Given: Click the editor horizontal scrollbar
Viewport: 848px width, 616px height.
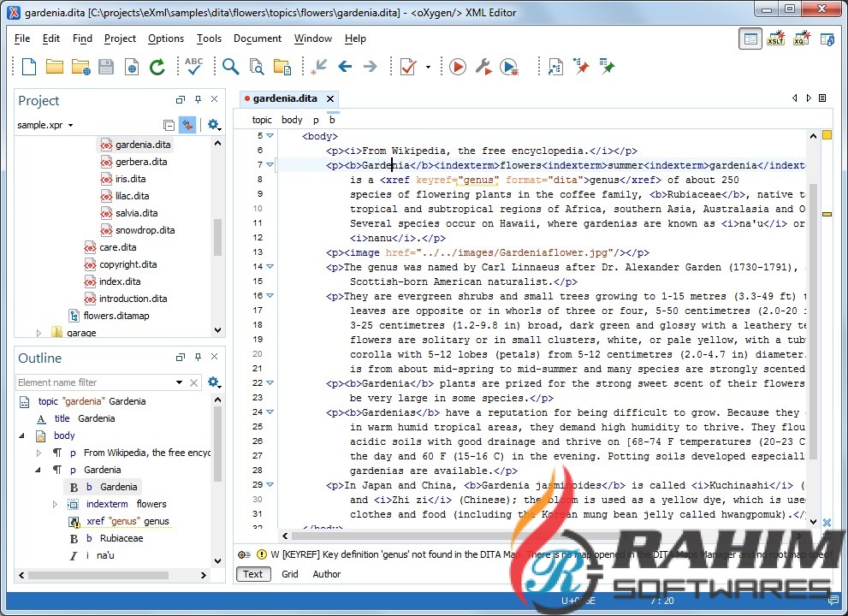Looking at the screenshot, I should tap(543, 536).
